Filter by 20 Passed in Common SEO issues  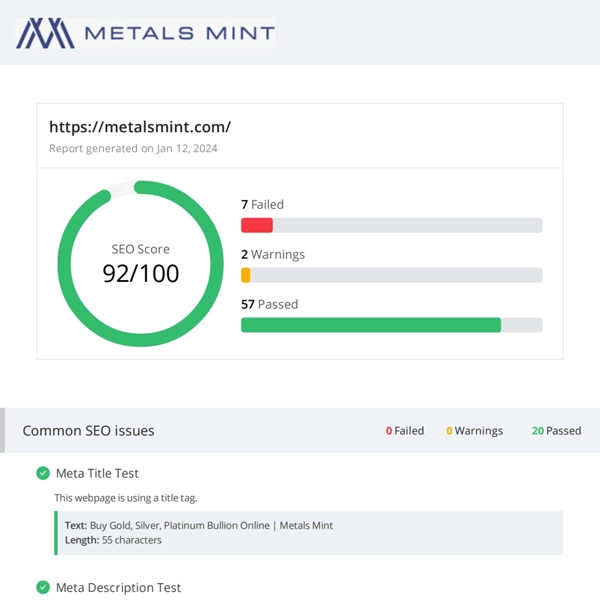click(x=556, y=431)
